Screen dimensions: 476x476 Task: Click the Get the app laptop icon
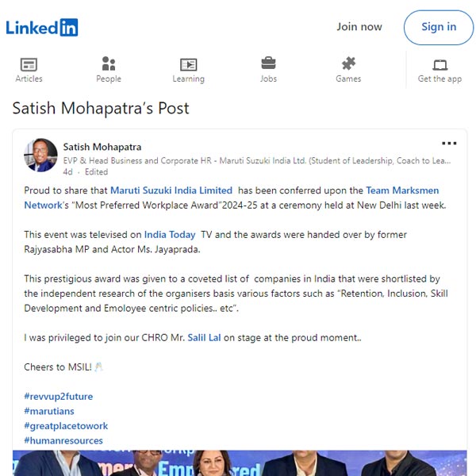point(440,65)
